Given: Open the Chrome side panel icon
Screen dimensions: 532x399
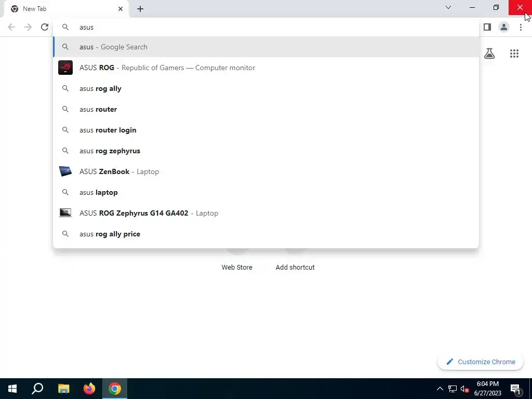Looking at the screenshot, I should tap(487, 27).
